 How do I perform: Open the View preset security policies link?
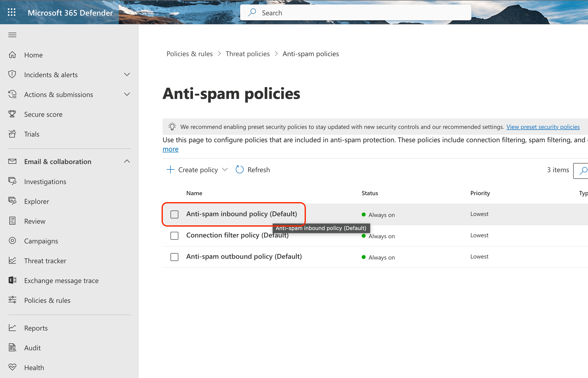[543, 127]
